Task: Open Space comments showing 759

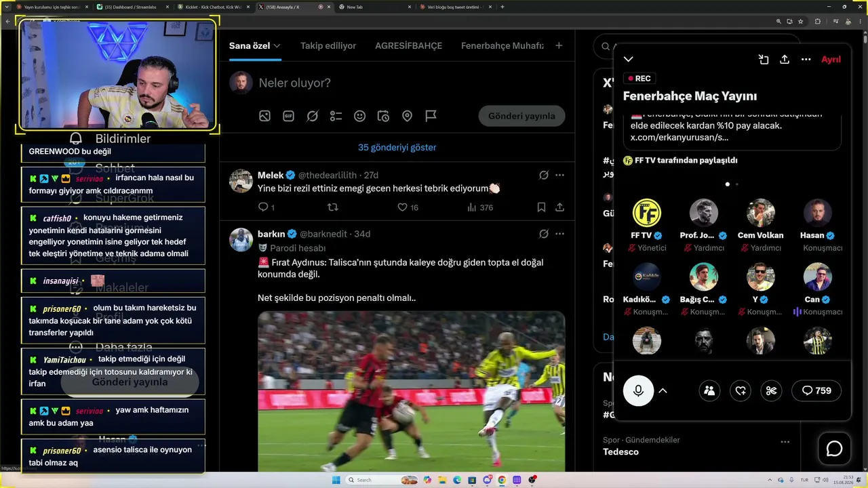Action: point(816,390)
